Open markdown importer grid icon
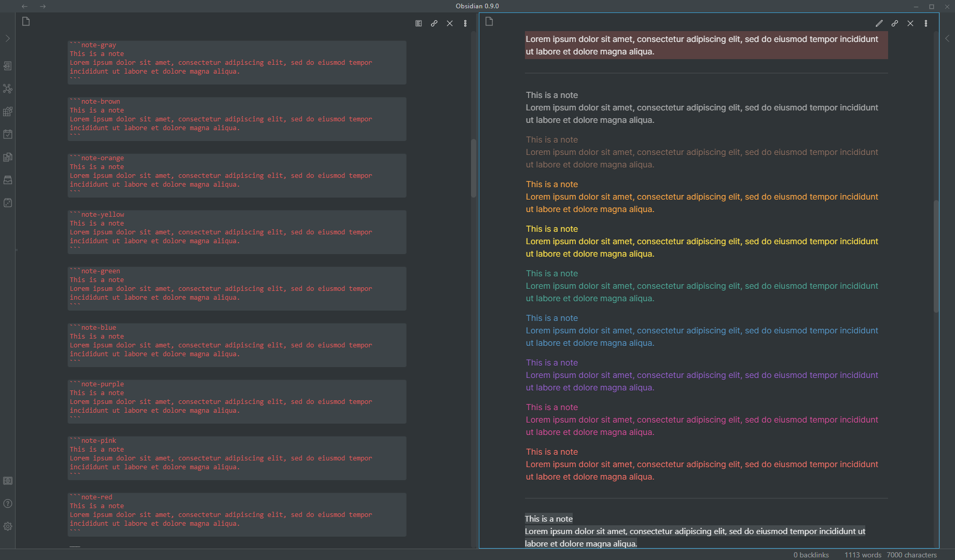 [8, 111]
